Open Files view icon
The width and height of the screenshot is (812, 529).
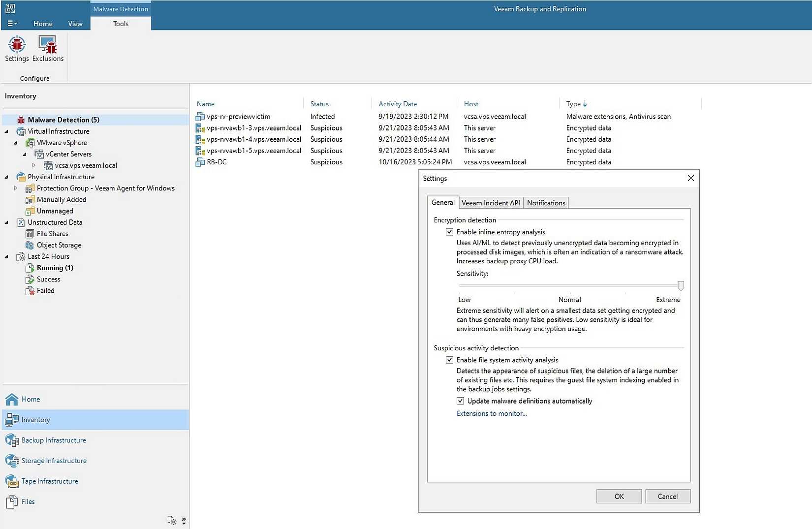tap(12, 501)
